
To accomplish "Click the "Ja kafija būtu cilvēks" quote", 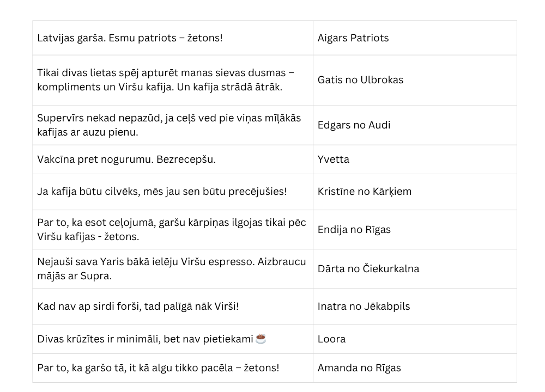I will coord(162,192).
